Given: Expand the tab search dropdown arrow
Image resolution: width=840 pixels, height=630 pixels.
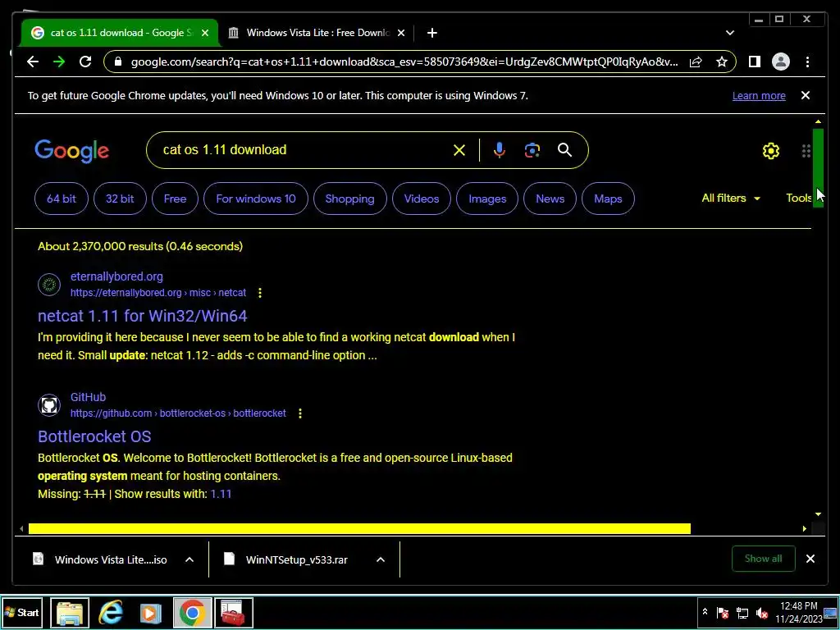Looking at the screenshot, I should pos(729,33).
